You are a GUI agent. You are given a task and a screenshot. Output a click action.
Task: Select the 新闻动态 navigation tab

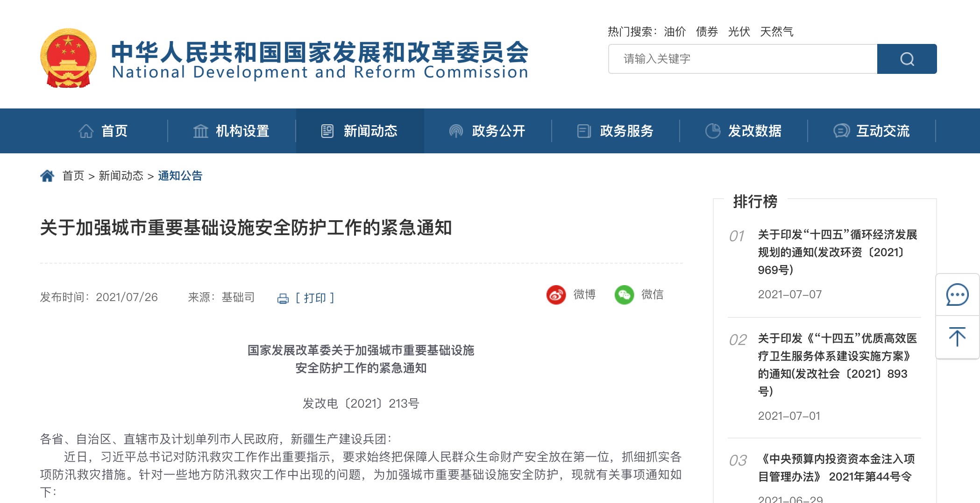pyautogui.click(x=360, y=131)
